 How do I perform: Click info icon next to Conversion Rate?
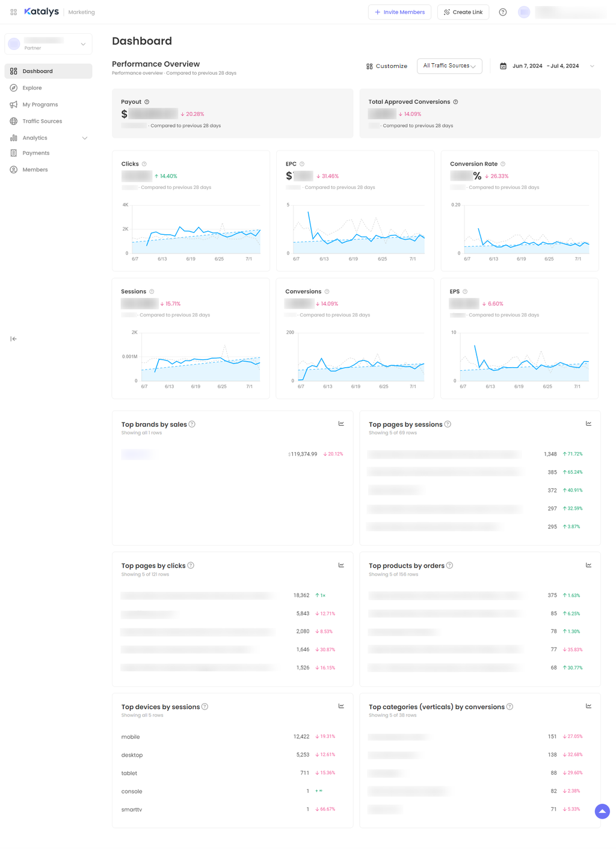pos(503,164)
